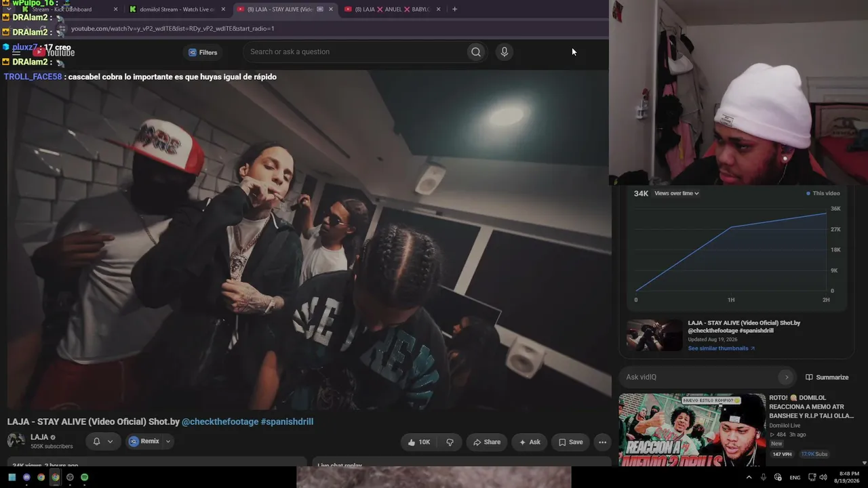Image resolution: width=868 pixels, height=488 pixels.
Task: Toggle the This video chart legend
Action: tap(823, 193)
